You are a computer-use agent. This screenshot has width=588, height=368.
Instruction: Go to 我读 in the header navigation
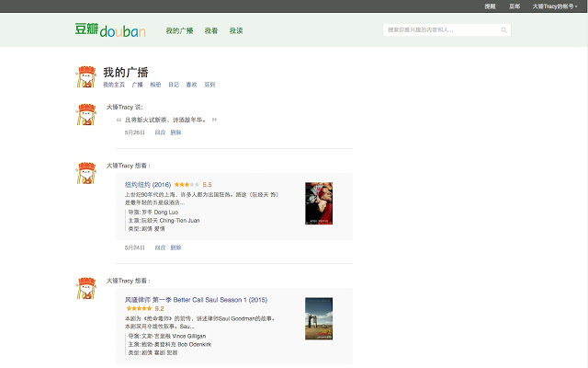click(236, 30)
